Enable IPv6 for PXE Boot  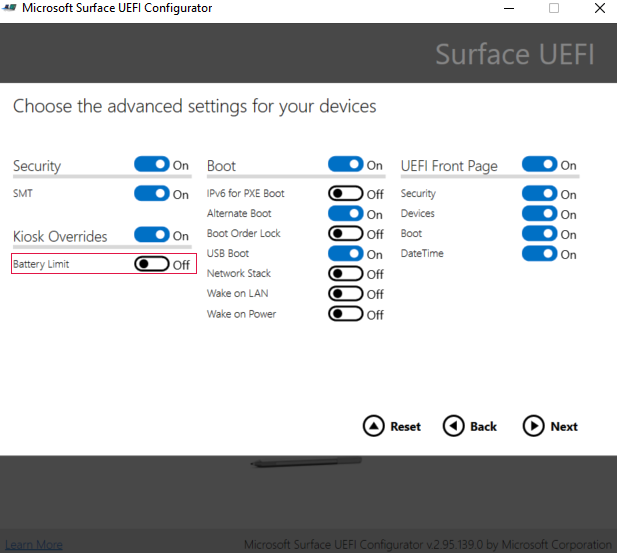click(x=345, y=193)
